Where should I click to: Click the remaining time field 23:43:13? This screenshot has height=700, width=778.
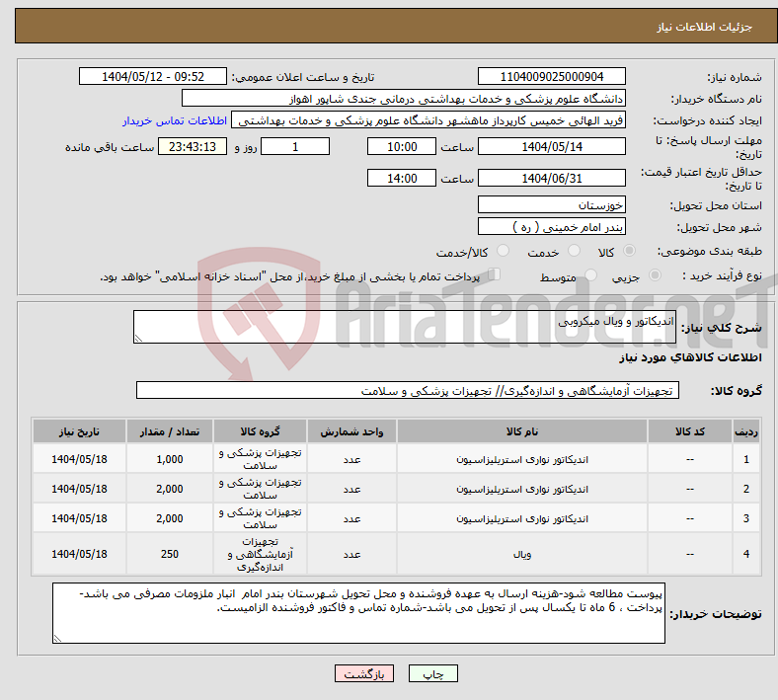[x=193, y=146]
